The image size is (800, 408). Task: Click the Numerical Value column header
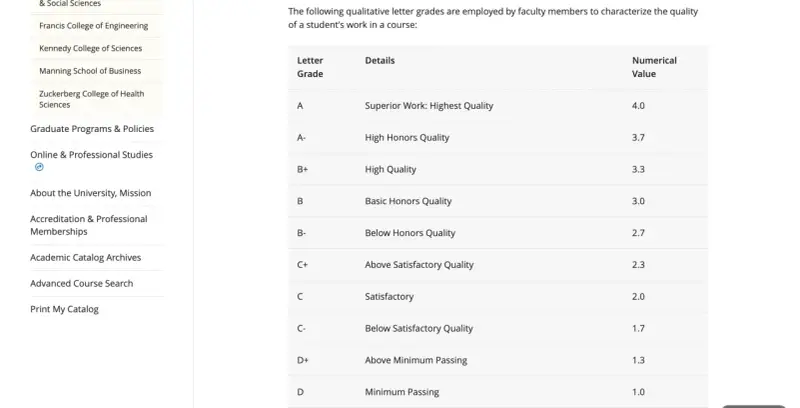pos(654,67)
